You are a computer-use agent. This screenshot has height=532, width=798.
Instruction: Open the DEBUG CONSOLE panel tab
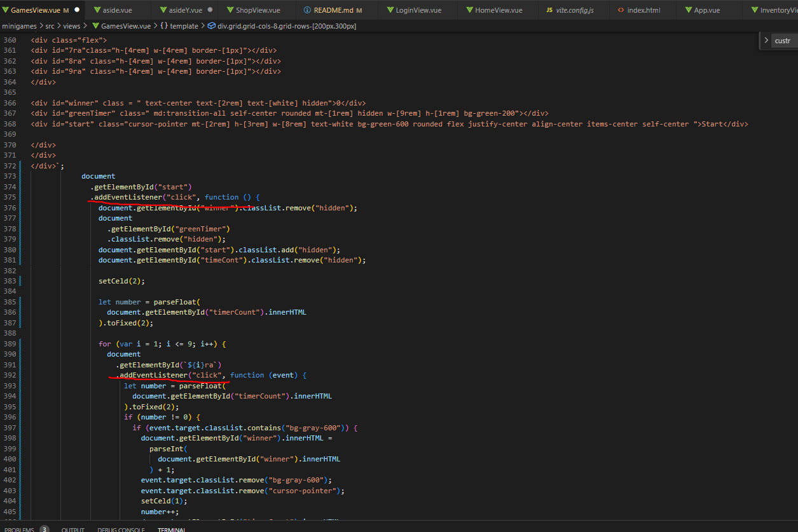121,529
